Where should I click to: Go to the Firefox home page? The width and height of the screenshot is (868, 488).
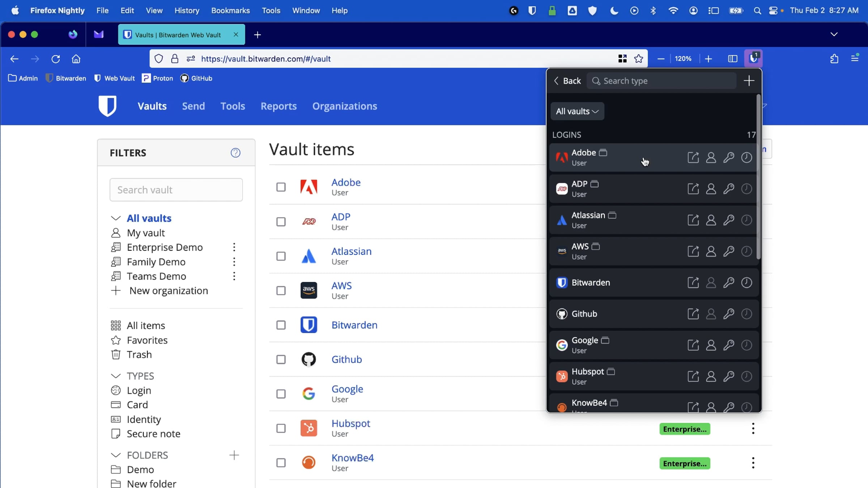tap(76, 59)
